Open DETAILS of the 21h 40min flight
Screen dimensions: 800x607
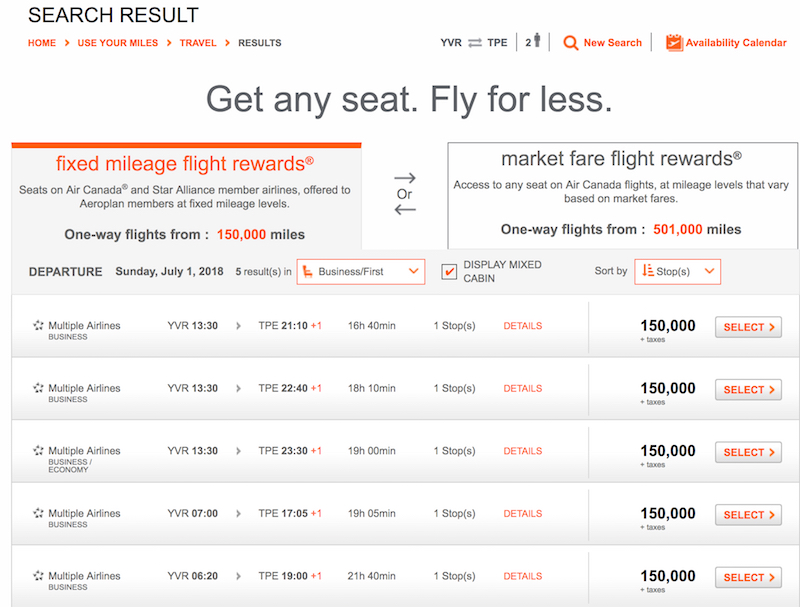click(x=522, y=576)
